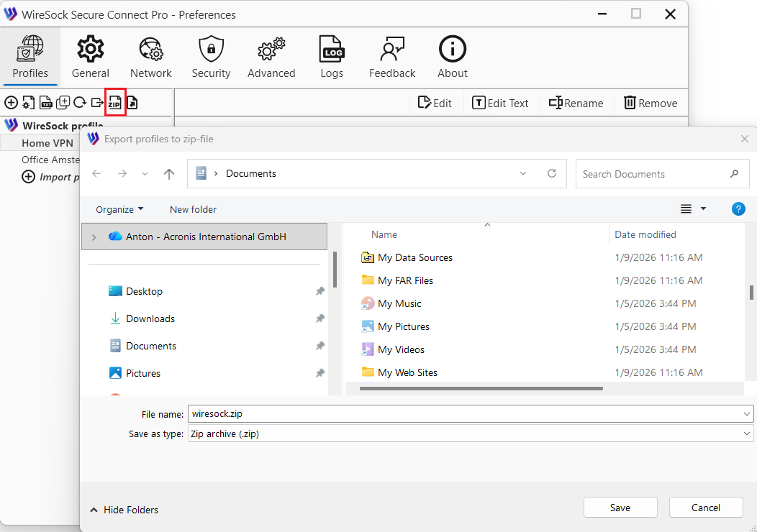Send Feedback via the toolbar

coord(392,56)
